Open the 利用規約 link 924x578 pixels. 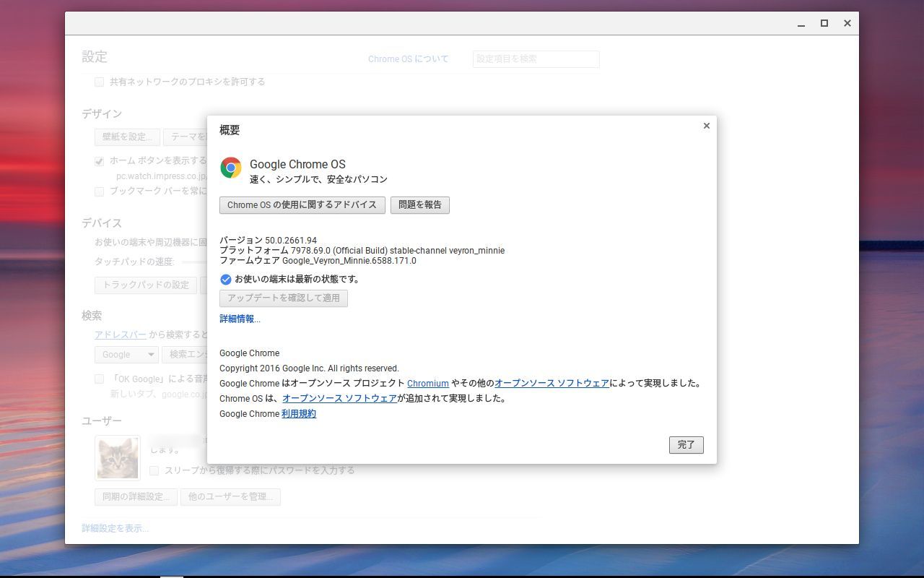pos(299,414)
